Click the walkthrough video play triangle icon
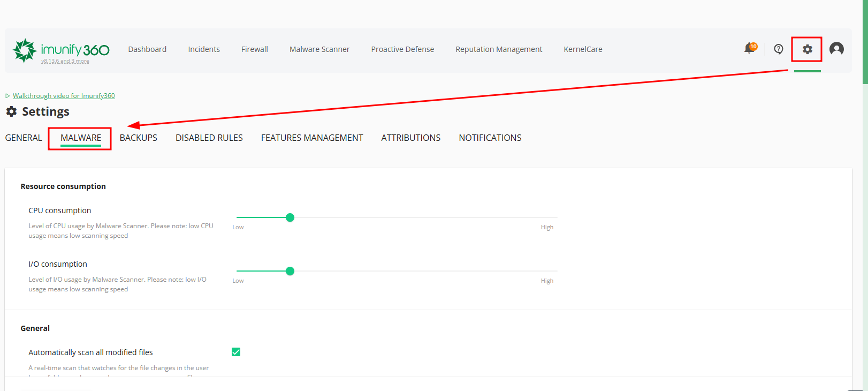This screenshot has width=868, height=391. click(x=7, y=96)
